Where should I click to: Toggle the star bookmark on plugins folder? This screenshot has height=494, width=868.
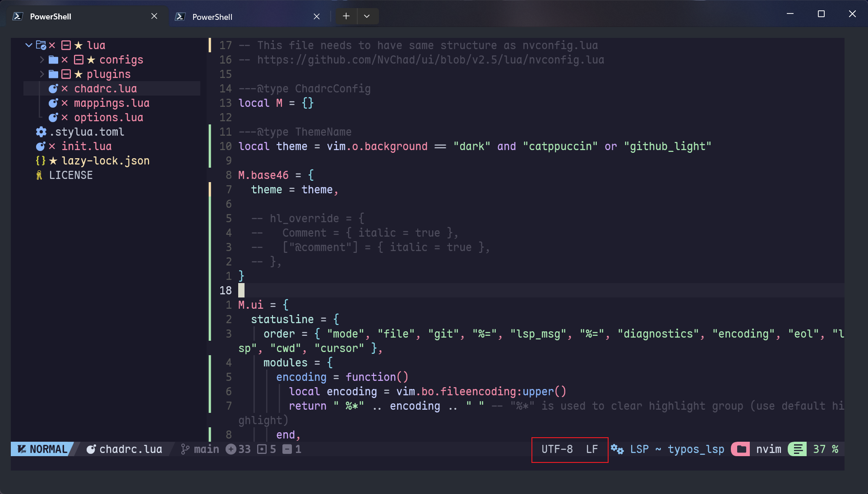[x=78, y=74]
